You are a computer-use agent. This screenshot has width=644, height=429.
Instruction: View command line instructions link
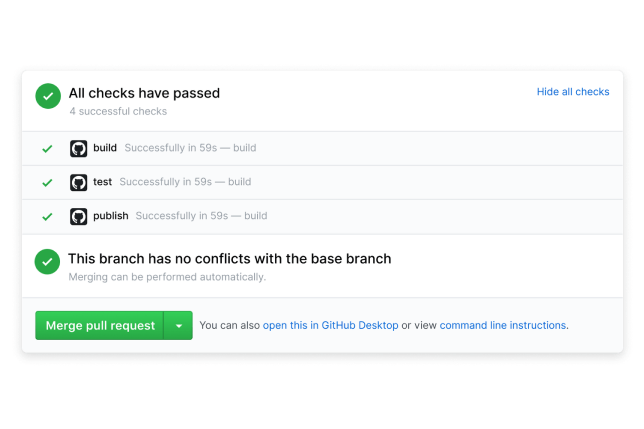tap(503, 325)
